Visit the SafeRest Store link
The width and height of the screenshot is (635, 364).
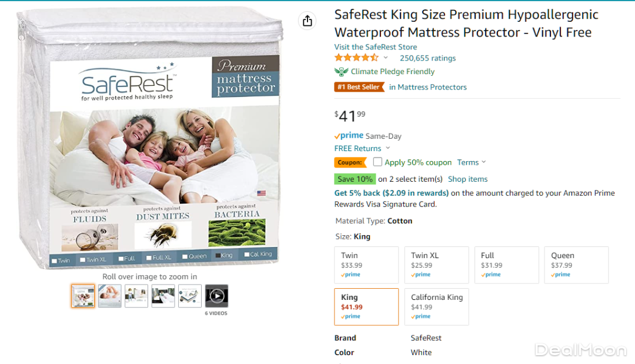[376, 47]
